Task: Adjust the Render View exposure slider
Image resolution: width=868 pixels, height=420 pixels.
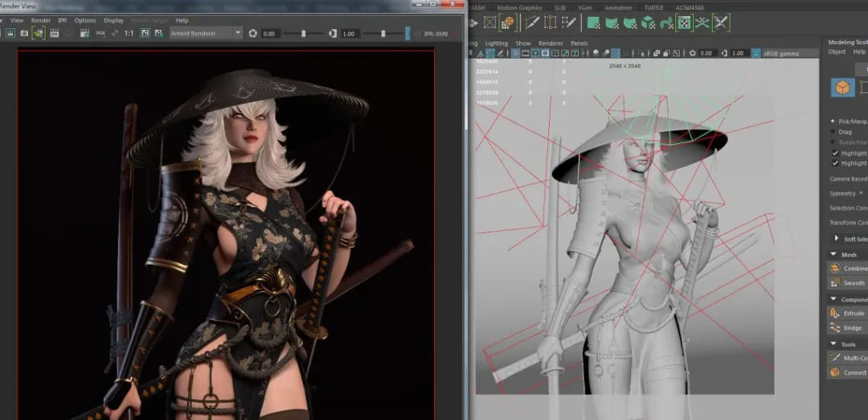Action: click(303, 34)
